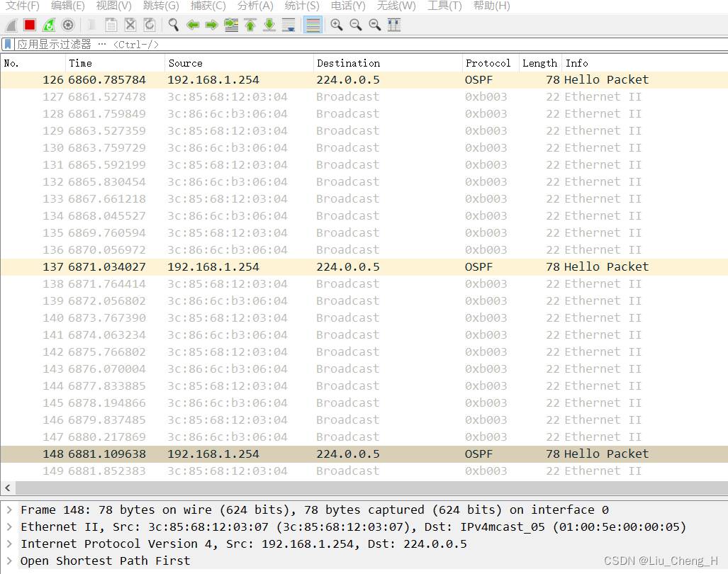This screenshot has width=728, height=574.
Task: Zoom in on packet list text
Action: [337, 25]
